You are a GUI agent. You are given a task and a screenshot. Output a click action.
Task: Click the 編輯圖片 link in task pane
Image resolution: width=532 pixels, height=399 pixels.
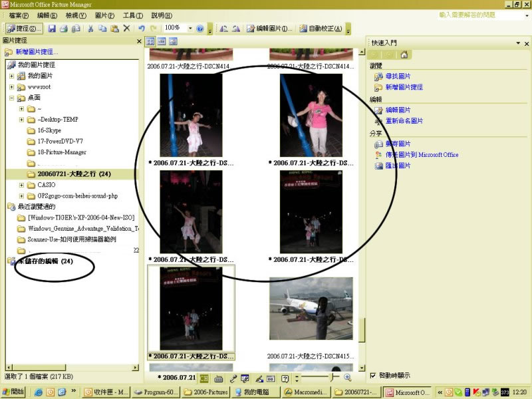point(398,110)
